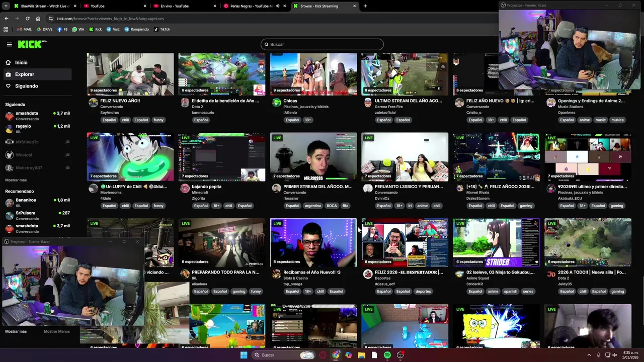The height and width of the screenshot is (362, 644).
Task: Click the 'Chicas' stream title
Action: 290,101
